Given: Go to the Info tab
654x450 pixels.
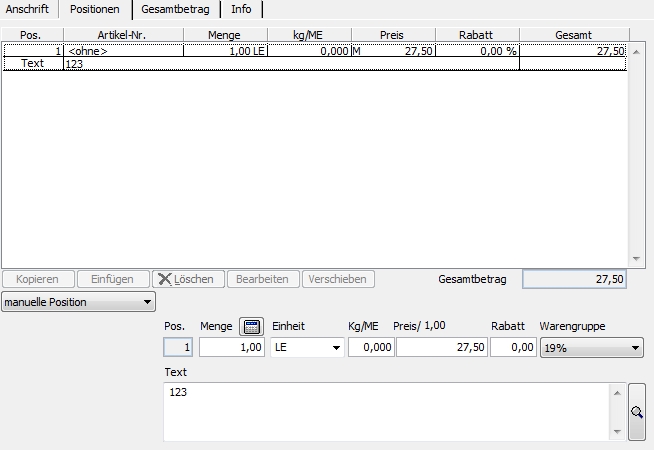Looking at the screenshot, I should (241, 9).
